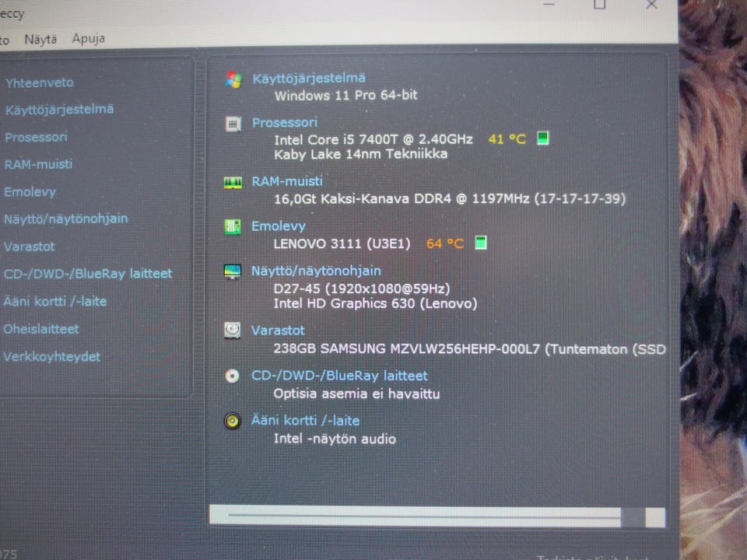Click Intel Core i5 7400T @ 2.40GHz text
This screenshot has width=747, height=560.
(373, 139)
